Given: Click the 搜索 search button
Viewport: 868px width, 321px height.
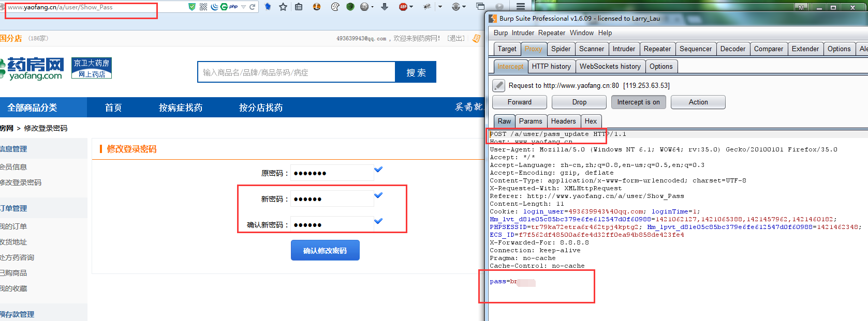Looking at the screenshot, I should click(416, 72).
